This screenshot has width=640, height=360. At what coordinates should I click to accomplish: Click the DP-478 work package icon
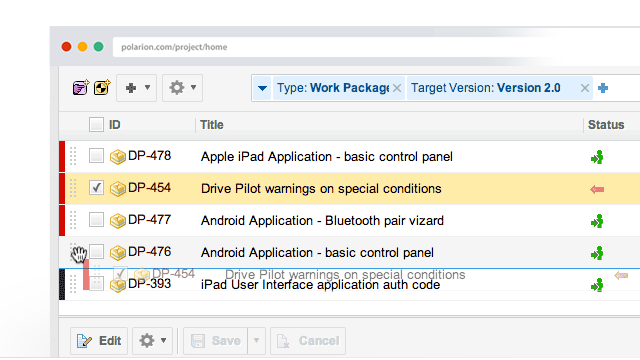click(118, 157)
